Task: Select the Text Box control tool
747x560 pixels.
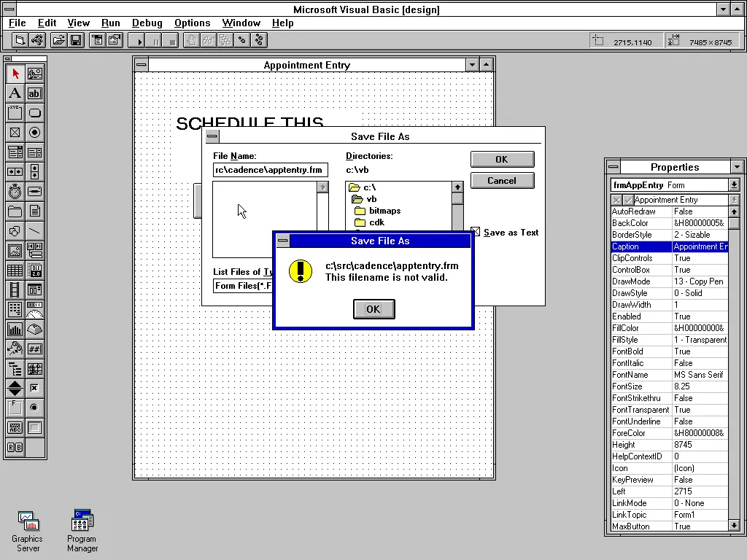Action: (x=34, y=93)
